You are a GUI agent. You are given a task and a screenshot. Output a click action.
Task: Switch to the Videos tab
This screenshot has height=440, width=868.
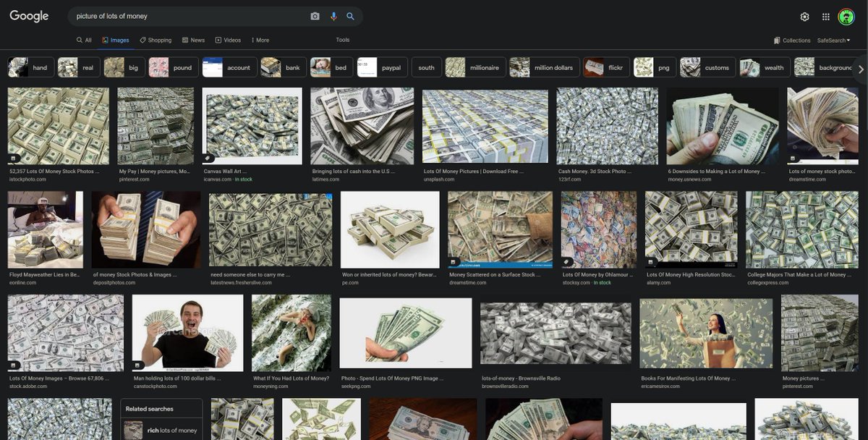[x=228, y=41]
